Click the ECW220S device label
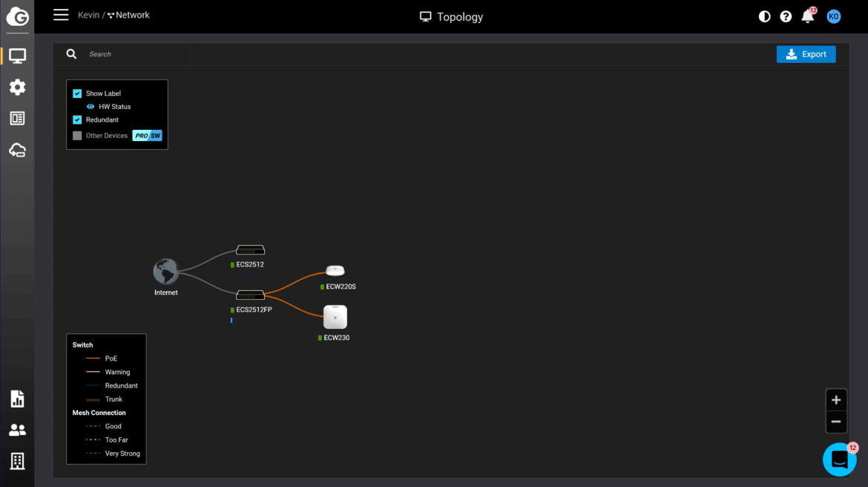Image resolution: width=868 pixels, height=487 pixels. tap(341, 287)
